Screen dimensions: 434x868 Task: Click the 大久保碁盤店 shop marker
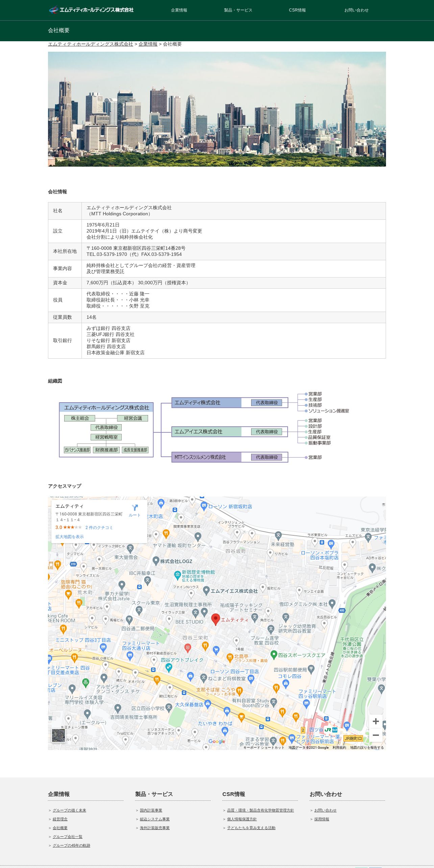click(208, 704)
